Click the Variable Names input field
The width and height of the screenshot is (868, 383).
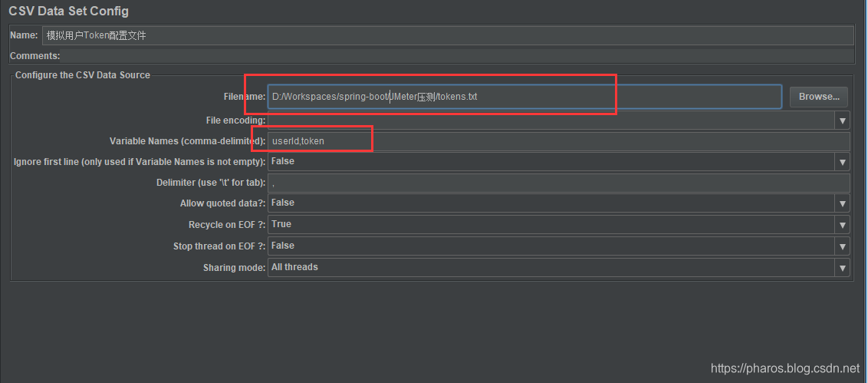(558, 141)
